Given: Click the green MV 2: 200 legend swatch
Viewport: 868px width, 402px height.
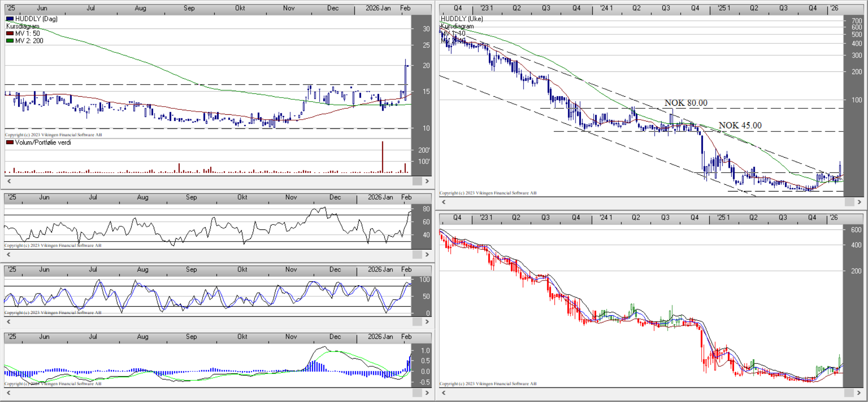Looking at the screenshot, I should click(9, 41).
